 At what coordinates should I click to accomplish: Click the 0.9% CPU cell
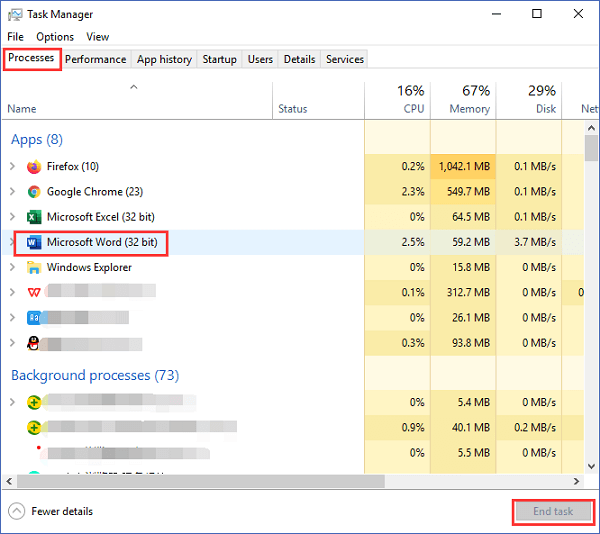(398, 427)
